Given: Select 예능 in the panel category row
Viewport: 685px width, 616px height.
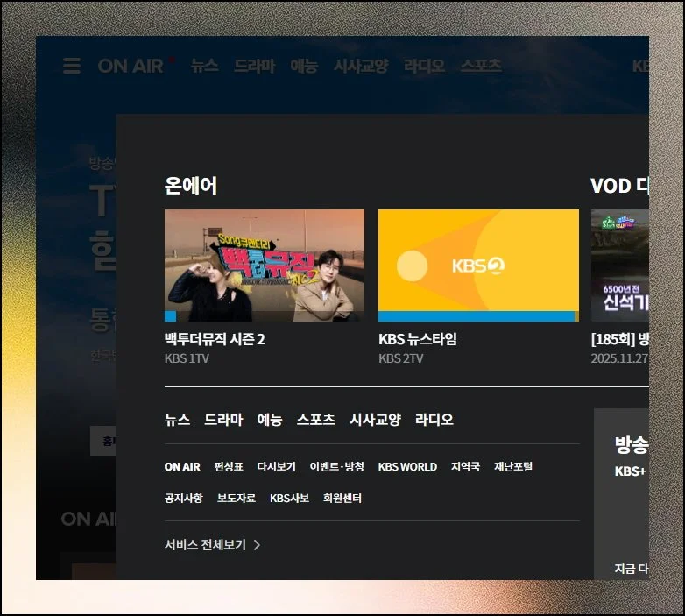Looking at the screenshot, I should tap(270, 420).
